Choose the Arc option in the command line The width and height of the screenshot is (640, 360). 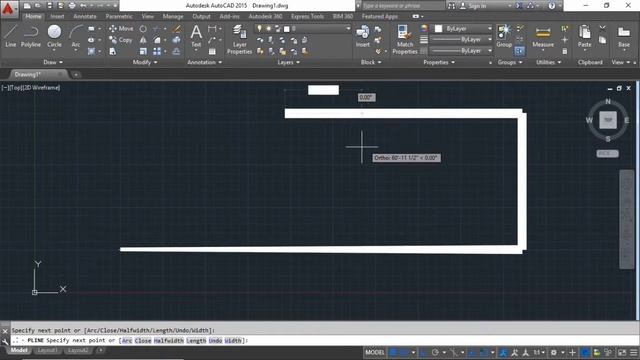127,340
